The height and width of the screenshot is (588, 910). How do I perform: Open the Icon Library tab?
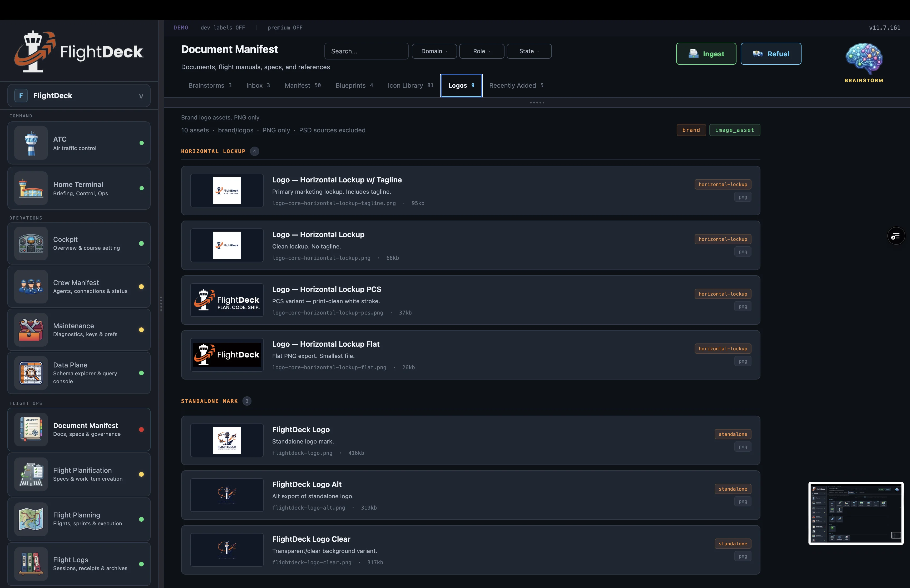pyautogui.click(x=405, y=85)
